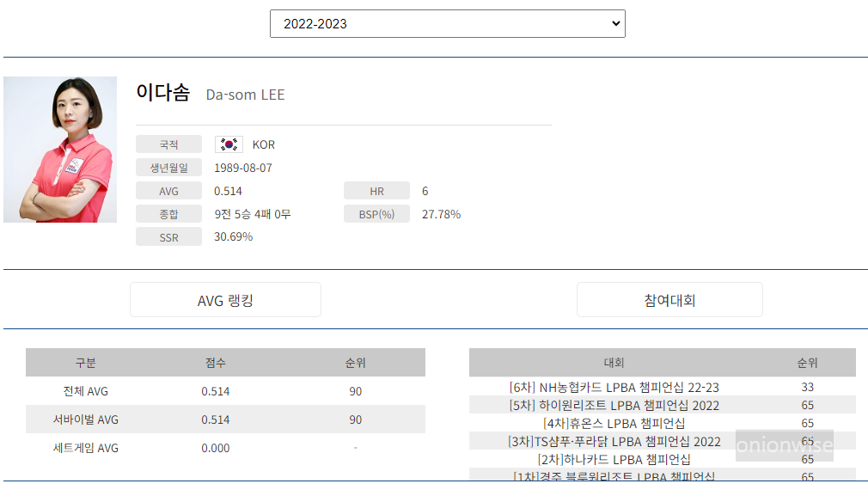Click the 서바이벌 AVG row
The image size is (868, 496).
tap(225, 419)
